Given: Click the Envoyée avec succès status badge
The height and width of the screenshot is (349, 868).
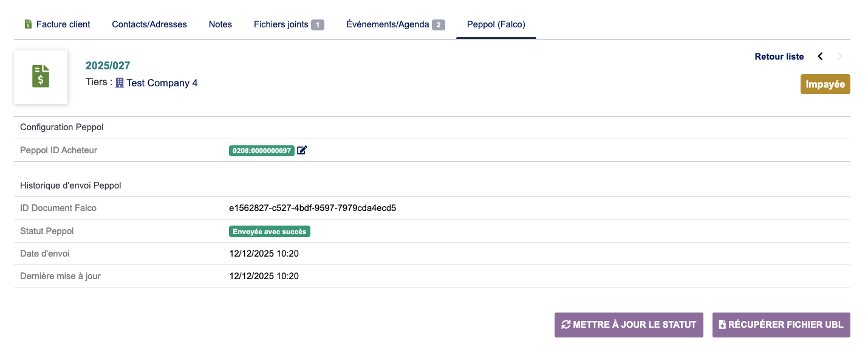Looking at the screenshot, I should [x=270, y=232].
